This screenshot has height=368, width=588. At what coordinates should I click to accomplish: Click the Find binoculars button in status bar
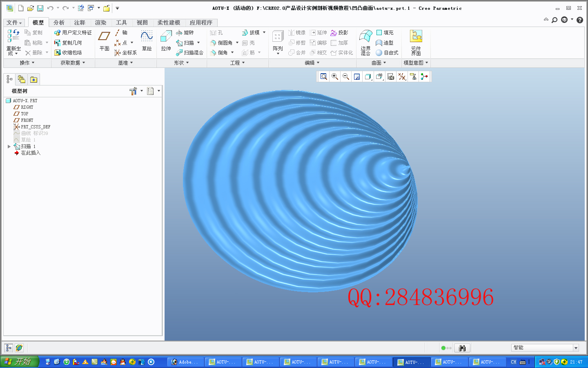(462, 348)
